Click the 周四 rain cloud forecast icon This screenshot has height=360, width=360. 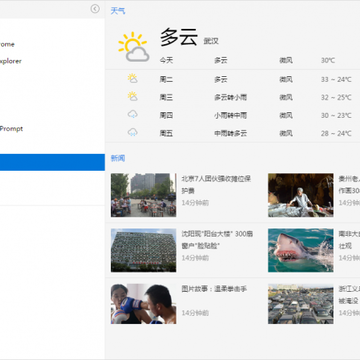[x=132, y=115]
